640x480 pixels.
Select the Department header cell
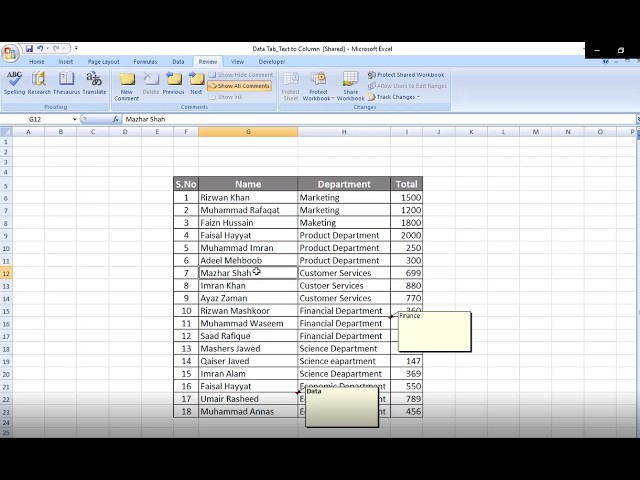[344, 184]
